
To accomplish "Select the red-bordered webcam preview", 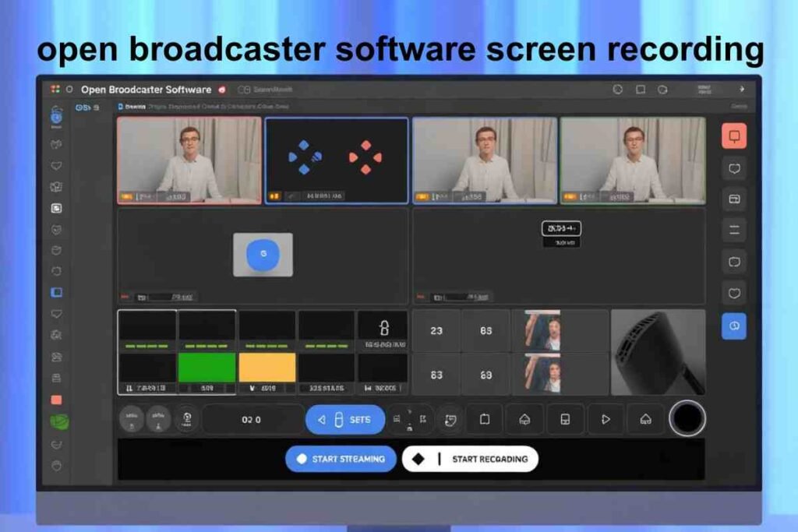I will [x=189, y=160].
